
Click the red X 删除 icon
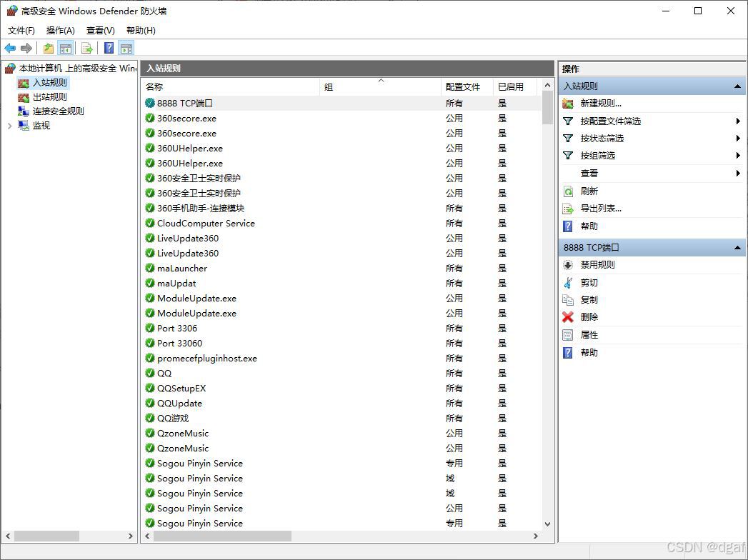(x=568, y=316)
